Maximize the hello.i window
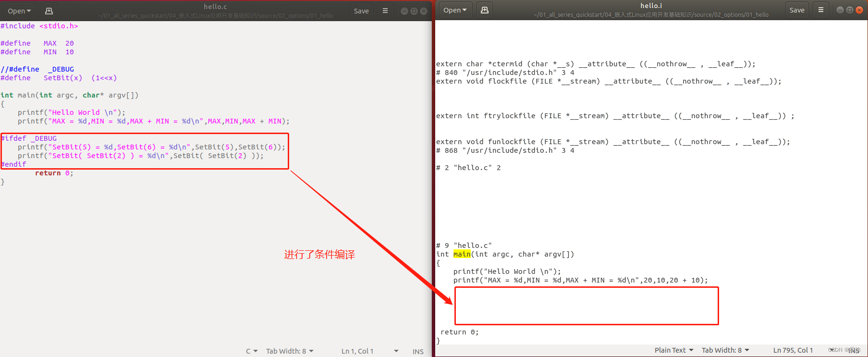Viewport: 868px width, 357px height. [x=849, y=10]
